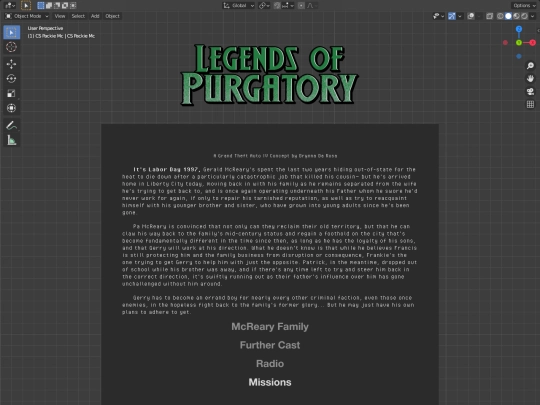Click the Grand Theft Auto IV Concept byline

click(275, 156)
